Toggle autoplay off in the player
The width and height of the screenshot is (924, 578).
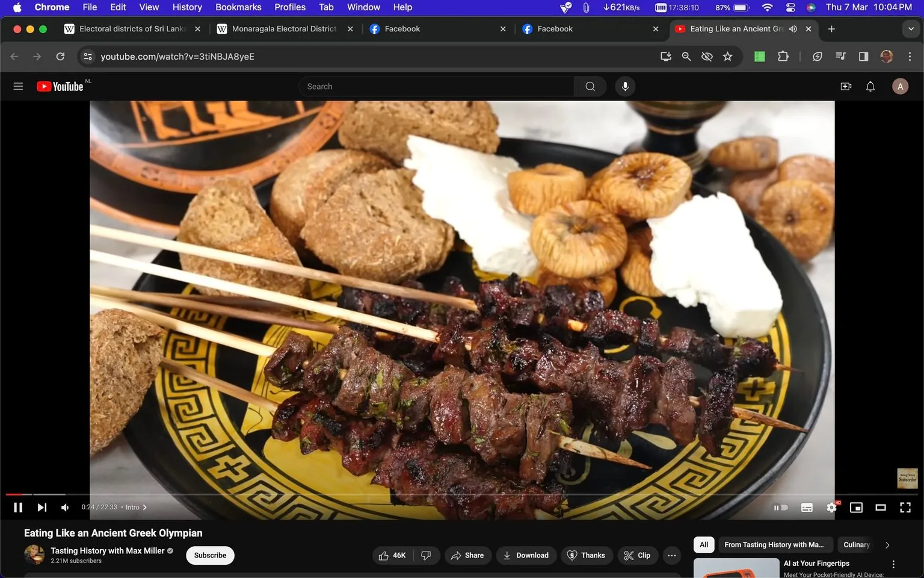click(x=780, y=507)
